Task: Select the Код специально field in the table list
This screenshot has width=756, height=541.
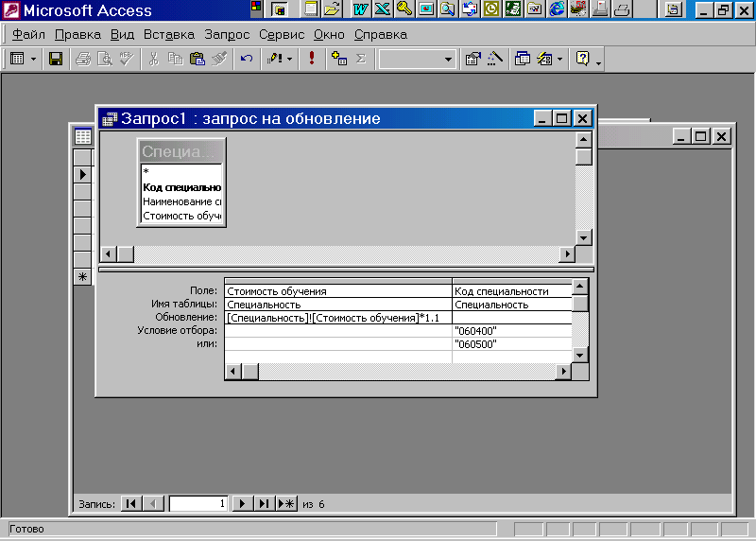Action: click(181, 187)
